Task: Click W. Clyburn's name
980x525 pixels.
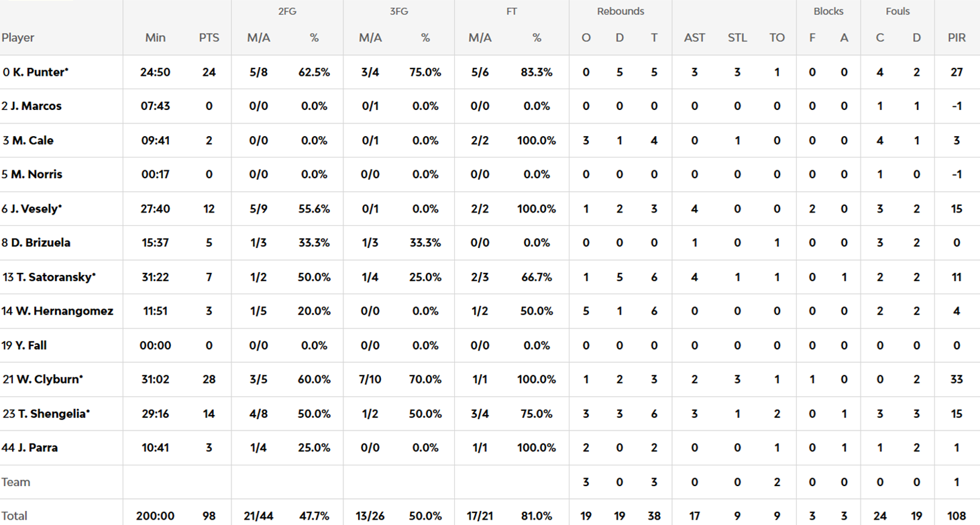Action: coord(47,380)
